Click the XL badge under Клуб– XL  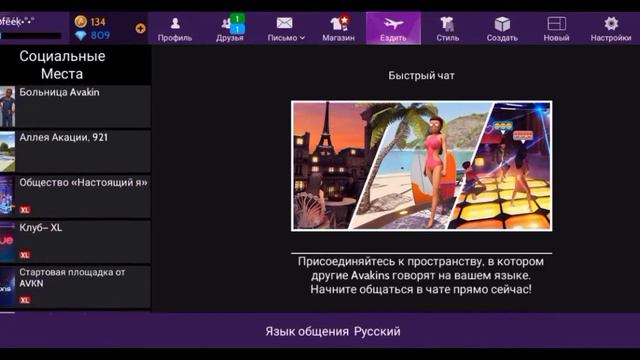coord(25,255)
